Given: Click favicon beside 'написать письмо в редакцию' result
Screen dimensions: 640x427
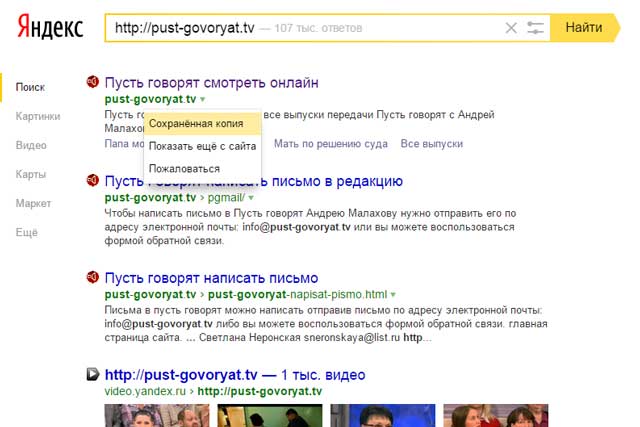Looking at the screenshot, I should pyautogui.click(x=92, y=181).
